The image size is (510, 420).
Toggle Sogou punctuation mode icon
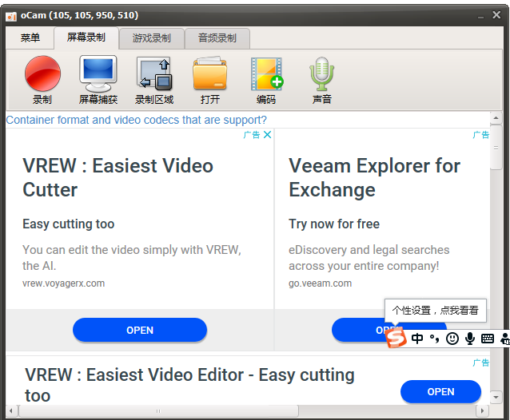[x=435, y=339]
